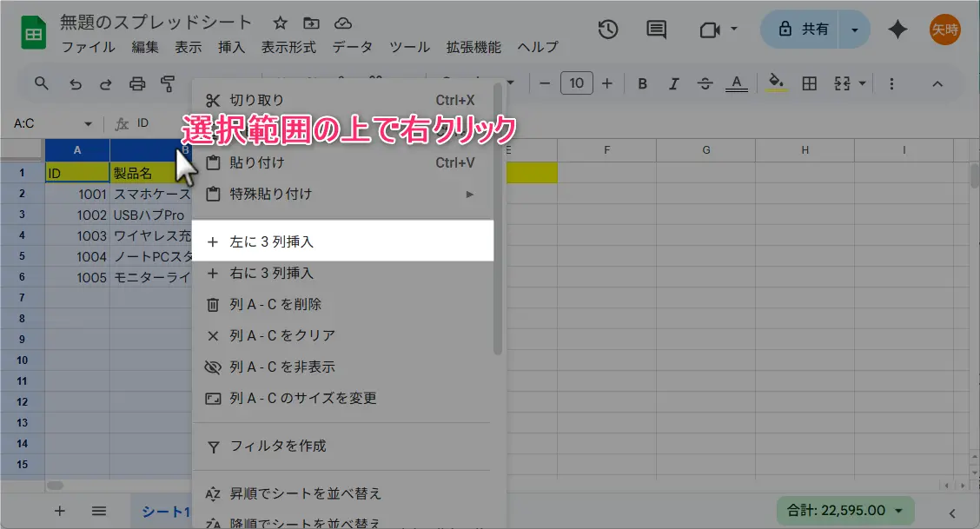Click the 共有 share button

pos(804,30)
